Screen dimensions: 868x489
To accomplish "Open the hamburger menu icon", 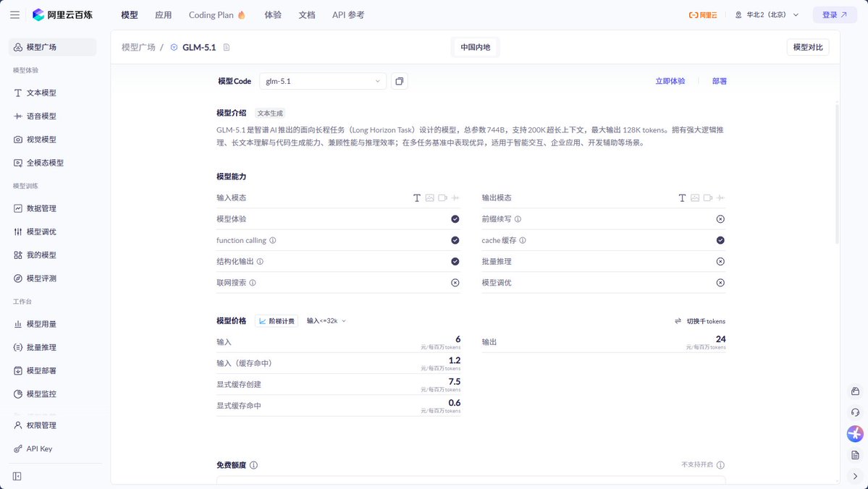I will point(15,15).
